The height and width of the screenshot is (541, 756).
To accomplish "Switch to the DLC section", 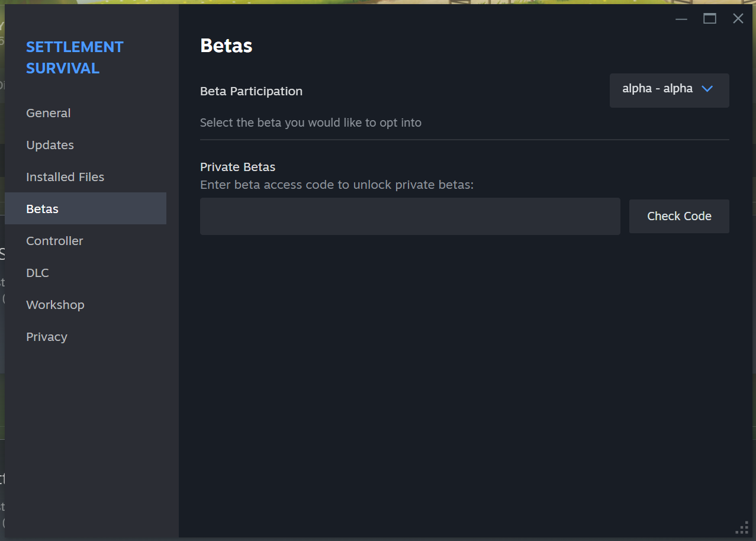I will 37,273.
